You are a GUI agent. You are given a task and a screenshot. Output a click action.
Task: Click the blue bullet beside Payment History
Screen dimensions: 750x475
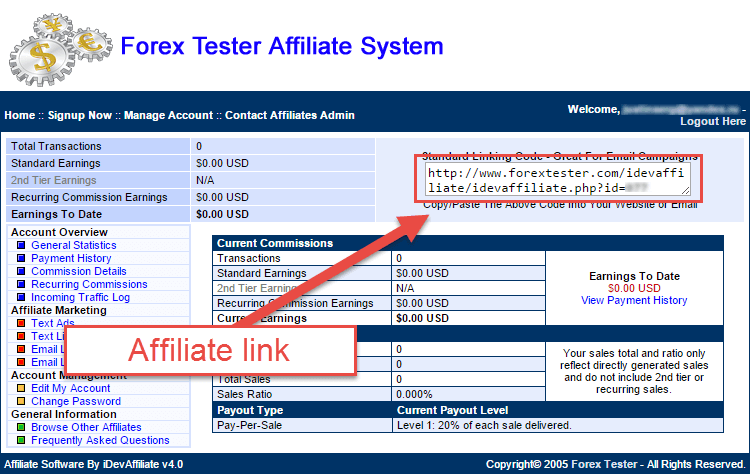(x=21, y=258)
